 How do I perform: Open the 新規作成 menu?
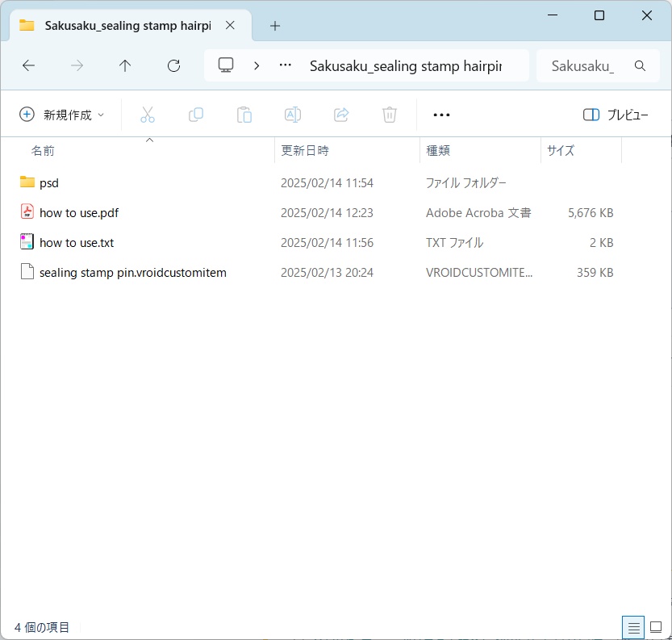click(61, 115)
